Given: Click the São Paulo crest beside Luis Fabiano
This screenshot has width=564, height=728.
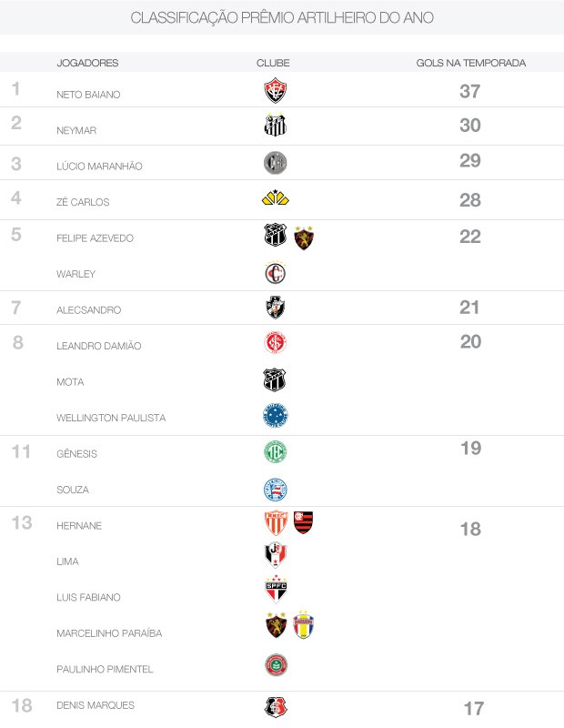Looking at the screenshot, I should pos(276,589).
